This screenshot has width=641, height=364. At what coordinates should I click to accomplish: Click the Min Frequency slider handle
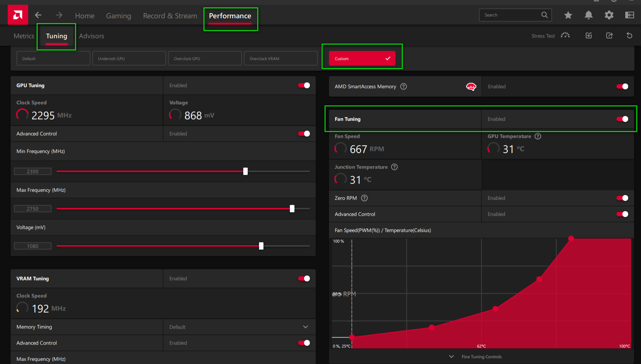coord(245,171)
